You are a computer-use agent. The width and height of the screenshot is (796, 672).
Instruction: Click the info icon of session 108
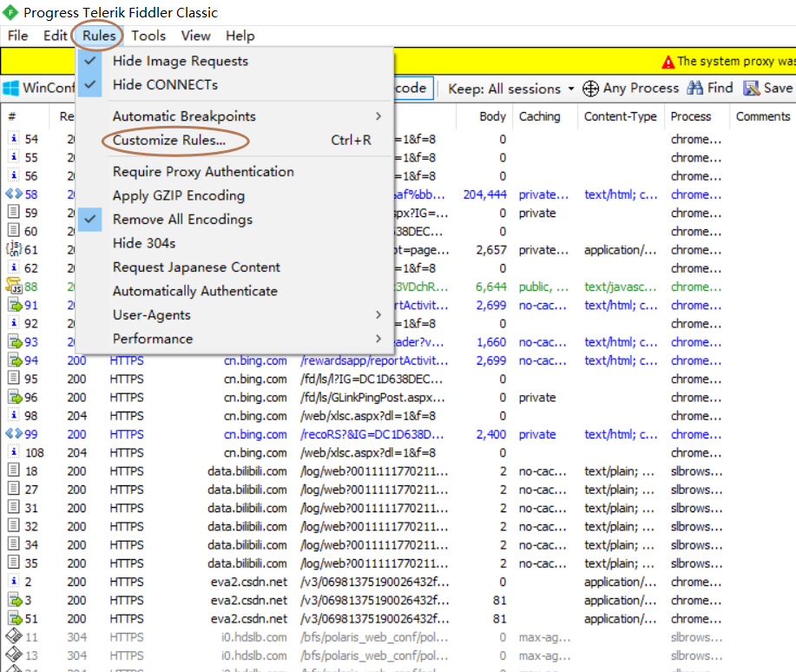(x=14, y=451)
